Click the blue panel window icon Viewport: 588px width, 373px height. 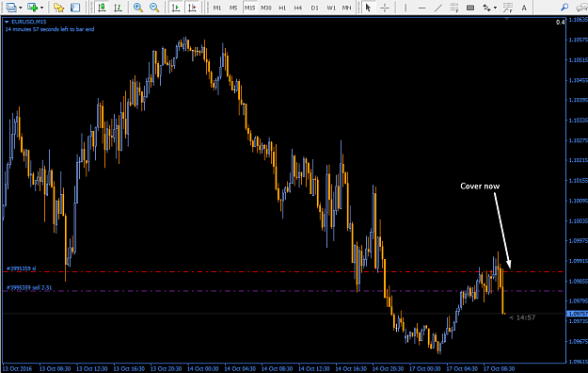(x=75, y=8)
